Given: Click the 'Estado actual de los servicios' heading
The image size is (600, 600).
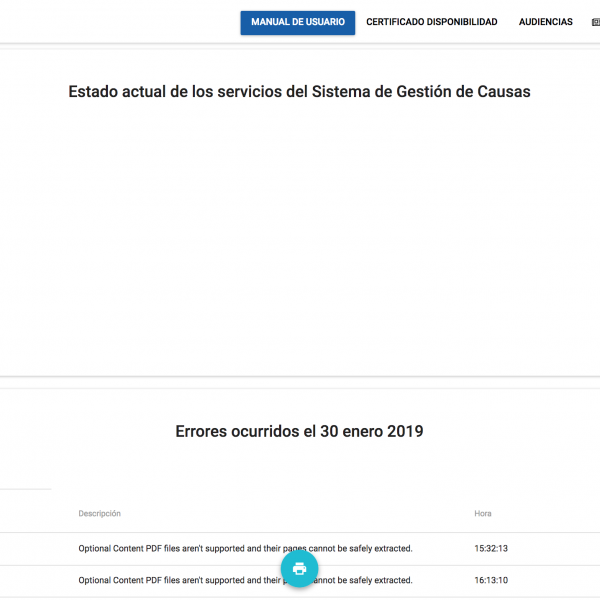Looking at the screenshot, I should click(299, 92).
